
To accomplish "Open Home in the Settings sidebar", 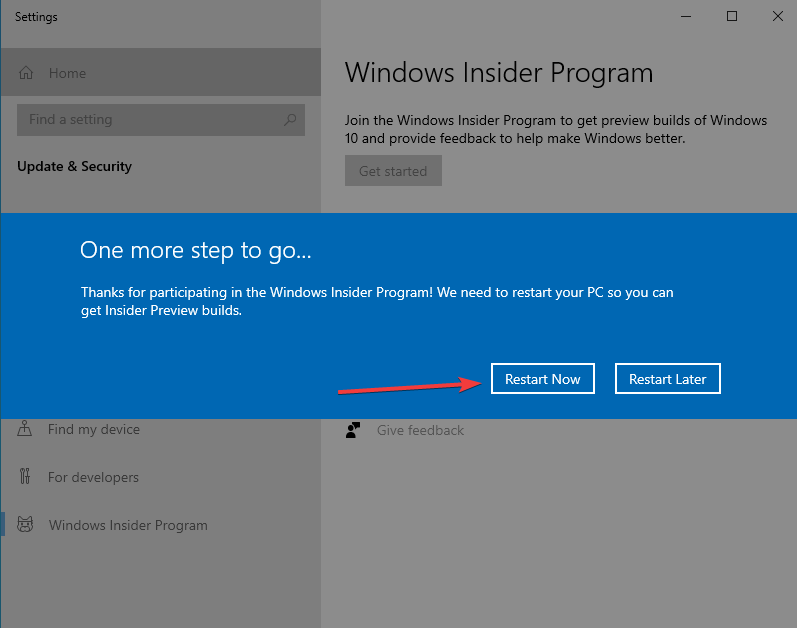I will 161,73.
